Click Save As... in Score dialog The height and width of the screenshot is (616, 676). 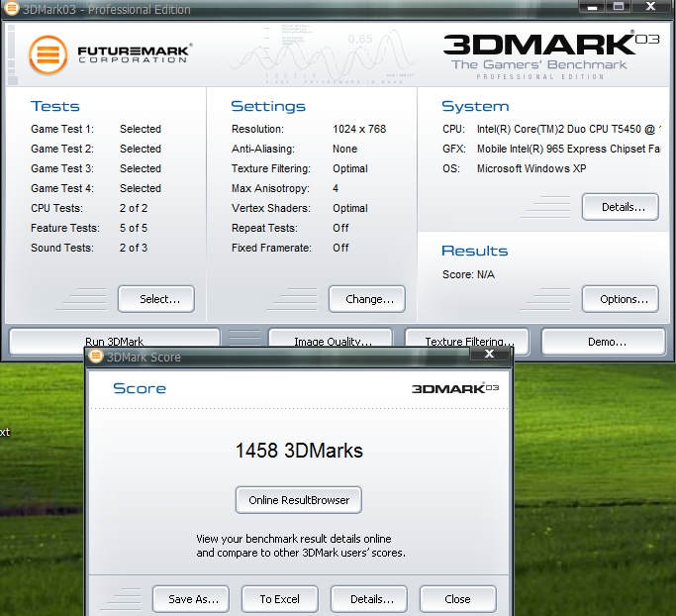click(x=191, y=599)
